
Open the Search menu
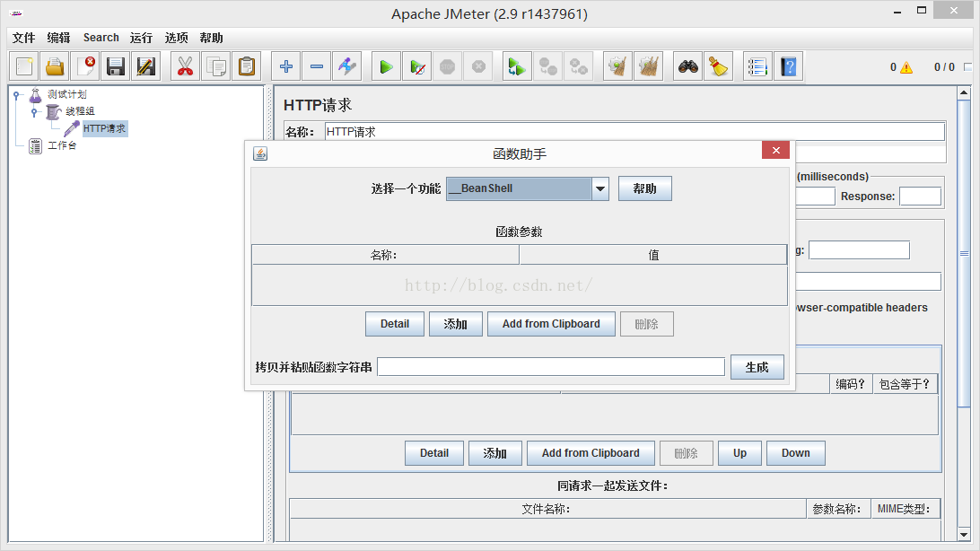click(101, 38)
